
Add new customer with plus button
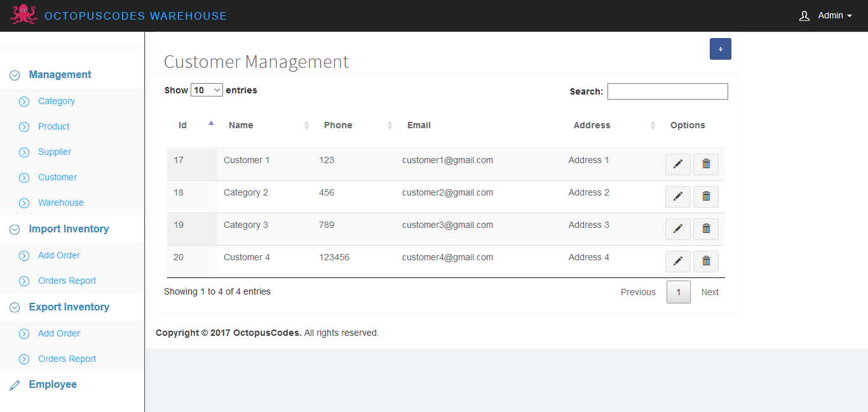[720, 49]
